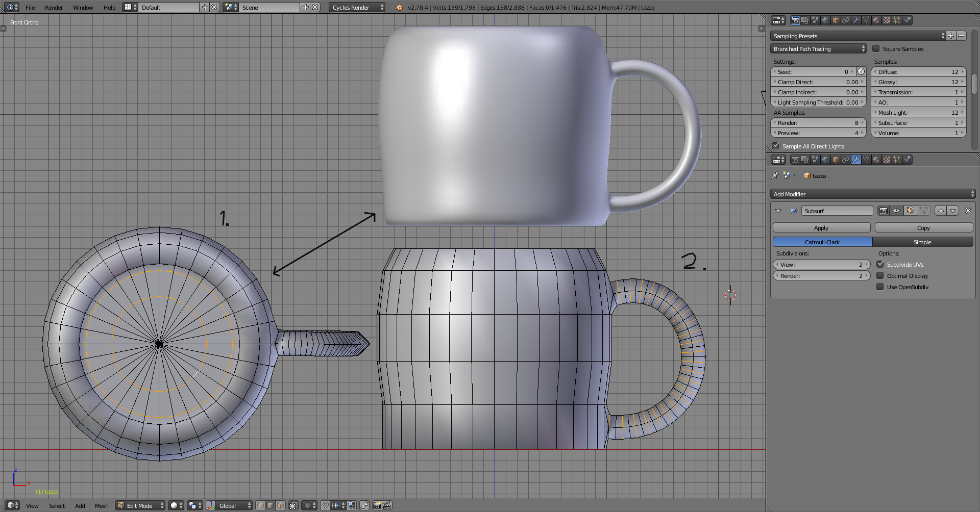Image resolution: width=980 pixels, height=512 pixels.
Task: Open the Add Modifier dropdown
Action: [x=872, y=194]
